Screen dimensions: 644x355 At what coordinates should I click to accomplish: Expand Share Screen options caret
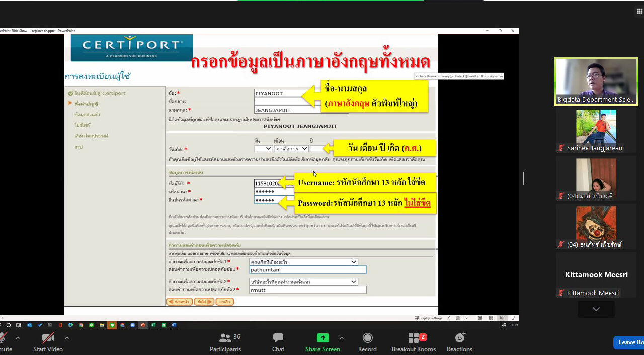coord(342,338)
